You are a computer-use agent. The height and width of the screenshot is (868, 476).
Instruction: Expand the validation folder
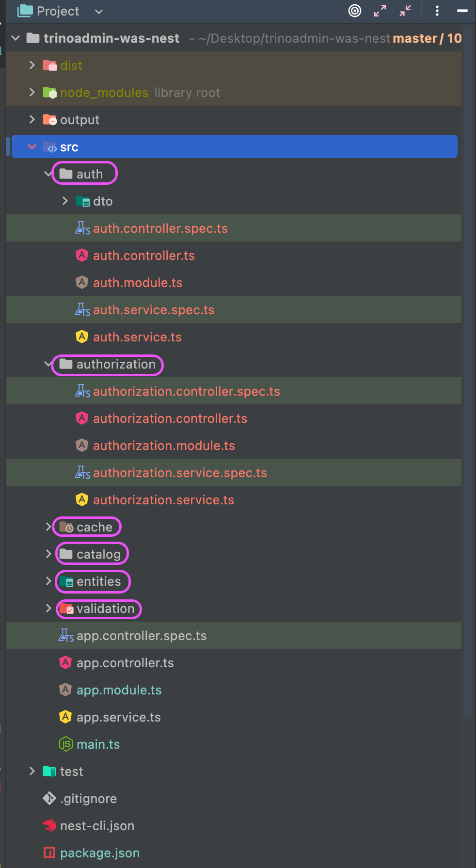(48, 608)
